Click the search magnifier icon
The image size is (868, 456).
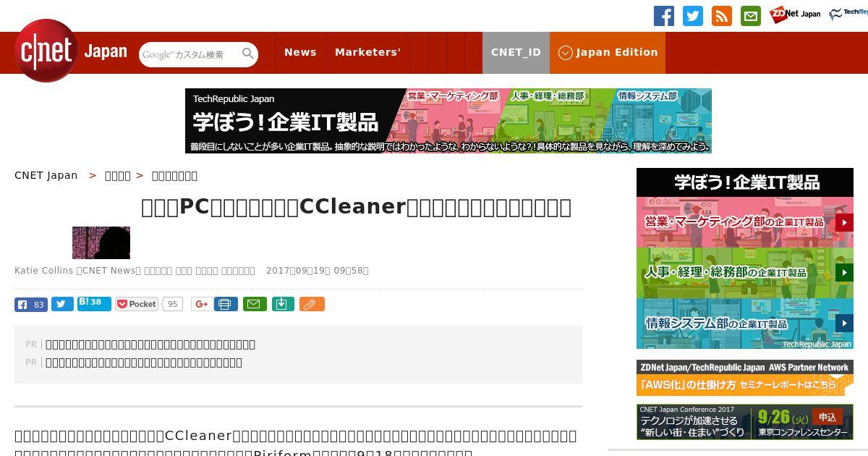coord(247,54)
